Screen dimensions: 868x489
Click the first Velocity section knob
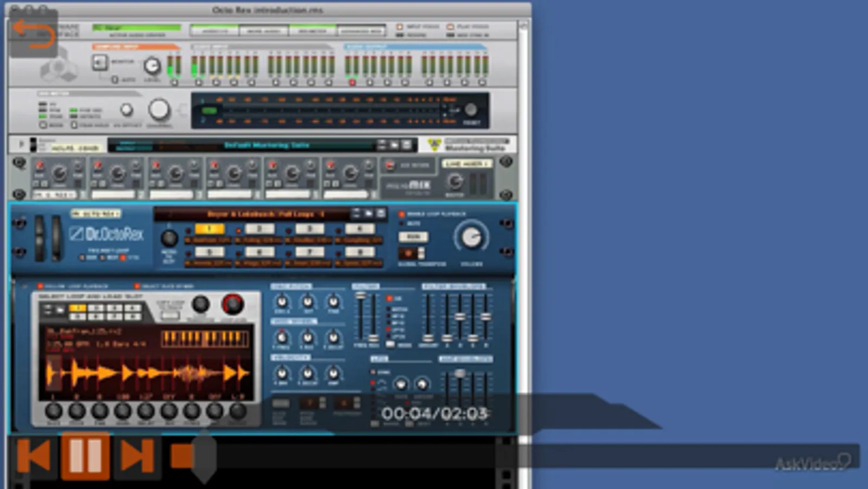coord(282,373)
